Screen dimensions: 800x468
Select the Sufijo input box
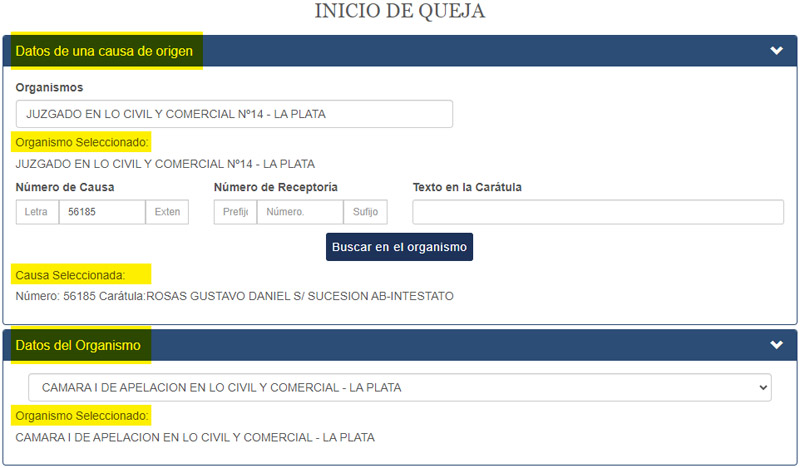tap(365, 212)
